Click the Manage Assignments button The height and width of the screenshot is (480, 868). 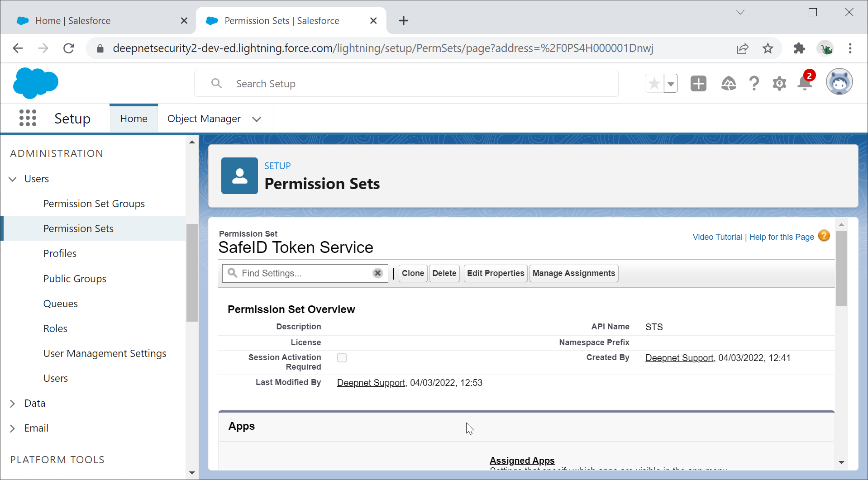573,273
